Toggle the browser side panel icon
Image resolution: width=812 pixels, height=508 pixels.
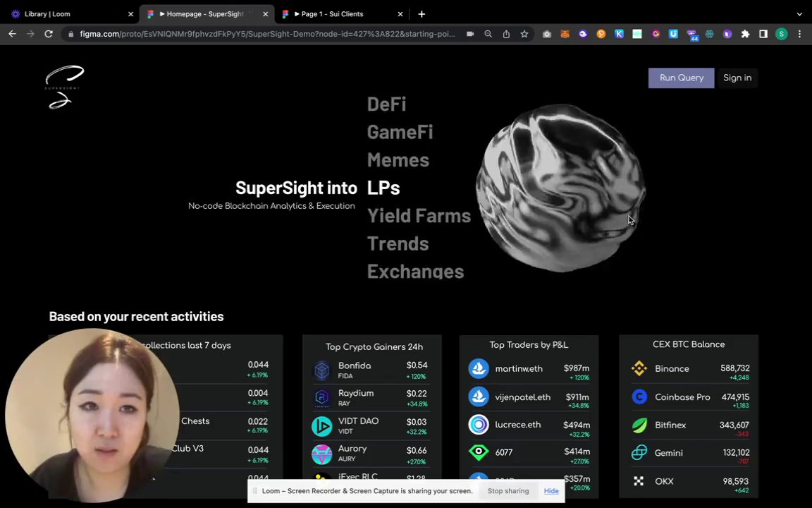tap(763, 34)
